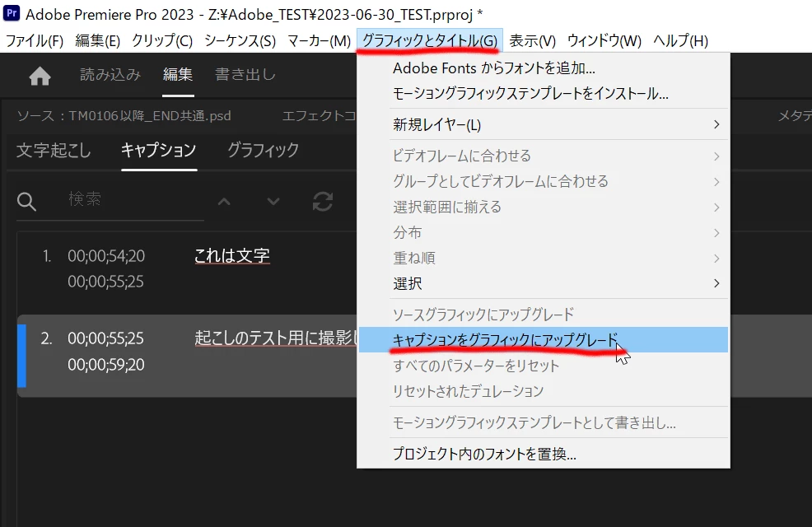Click ソースグラフィックにアップグレード menu entry
812x527 pixels.
click(544, 315)
